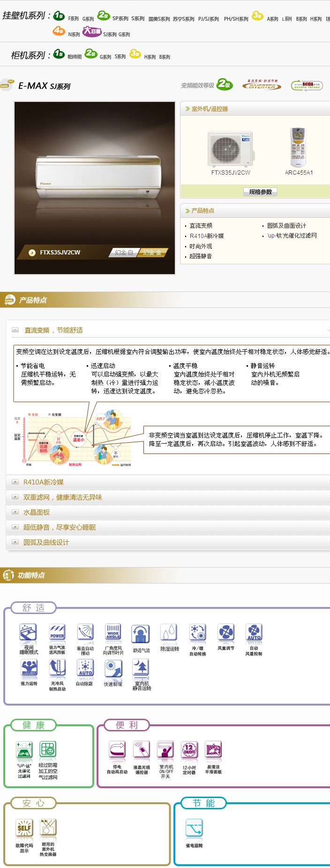Click the night sleep mode (夜间睡眠模式) icon
Viewport: 330px width, 868px height.
click(x=28, y=632)
